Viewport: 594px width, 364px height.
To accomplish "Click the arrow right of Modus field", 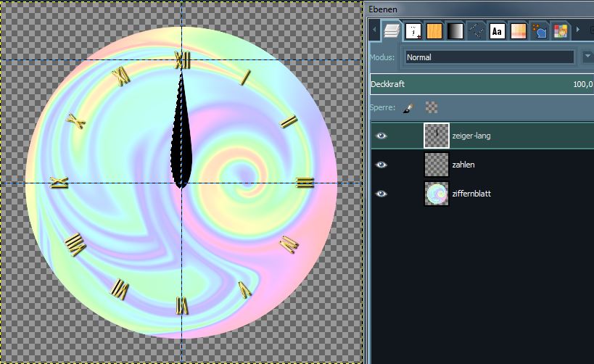I will pos(587,57).
